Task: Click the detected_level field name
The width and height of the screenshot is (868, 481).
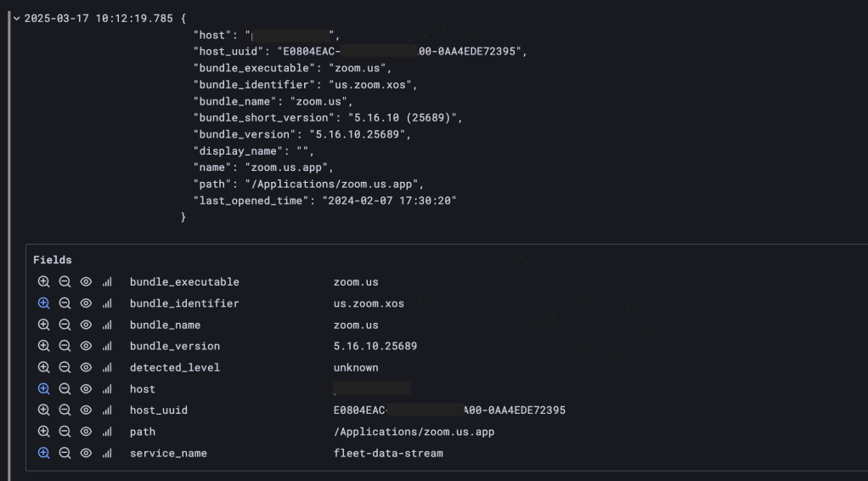Action: 175,367
